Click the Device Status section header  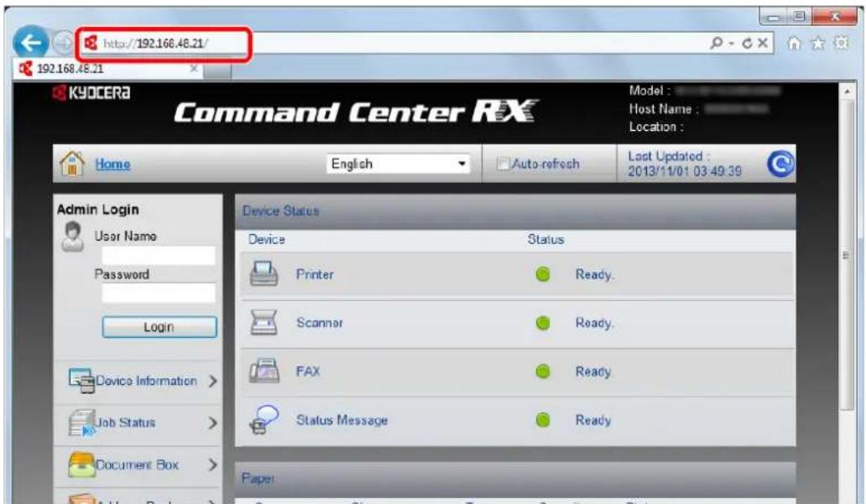pyautogui.click(x=515, y=211)
